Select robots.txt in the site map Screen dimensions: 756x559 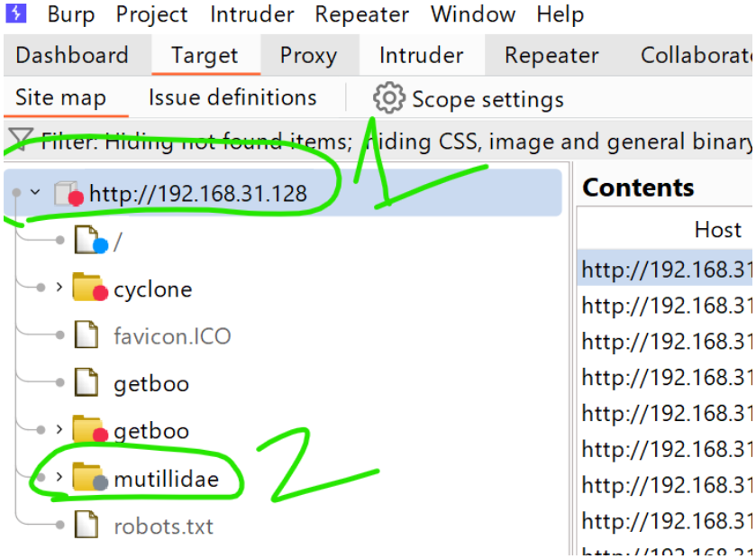(163, 527)
